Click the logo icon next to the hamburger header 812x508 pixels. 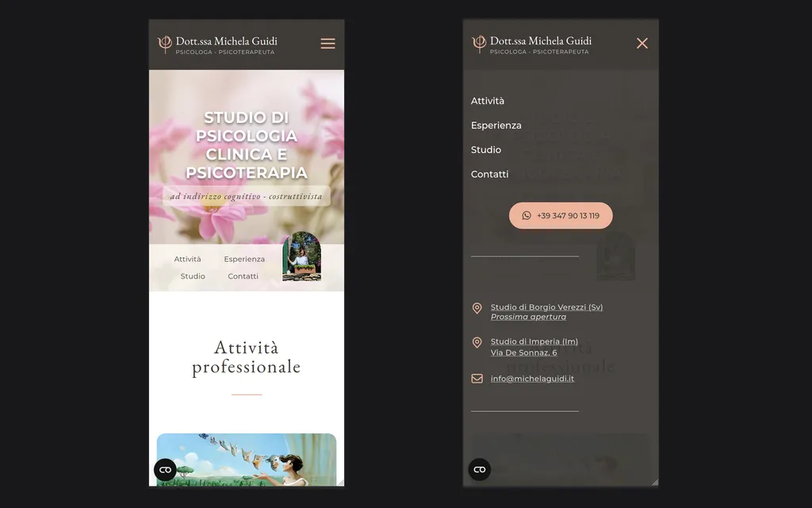point(165,44)
